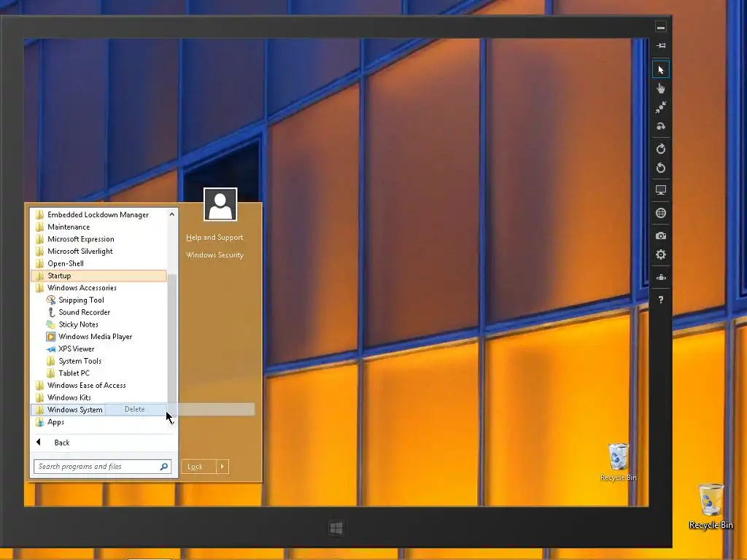Screen dimensions: 747x560
Task: Toggle the always-on-top pin icon
Action: click(661, 46)
